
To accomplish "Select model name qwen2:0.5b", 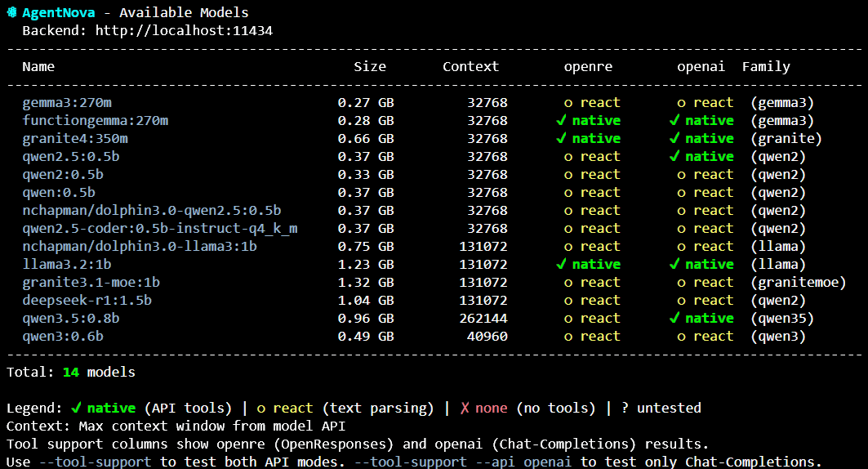I will pyautogui.click(x=63, y=174).
